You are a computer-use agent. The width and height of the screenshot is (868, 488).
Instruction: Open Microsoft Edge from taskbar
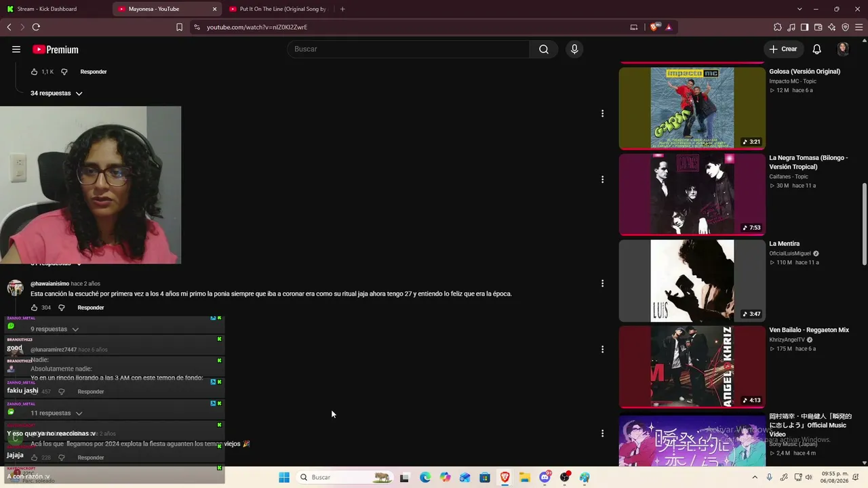(x=425, y=477)
